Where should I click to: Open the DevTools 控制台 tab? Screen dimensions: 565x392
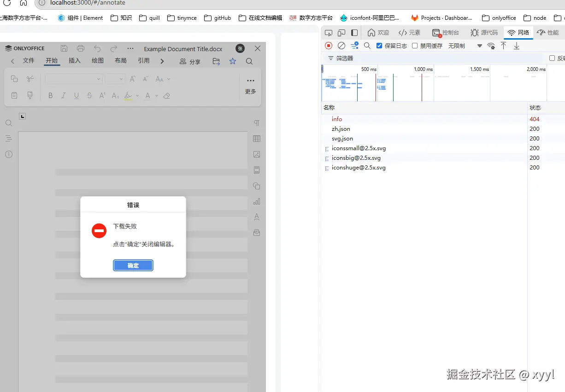pyautogui.click(x=446, y=33)
